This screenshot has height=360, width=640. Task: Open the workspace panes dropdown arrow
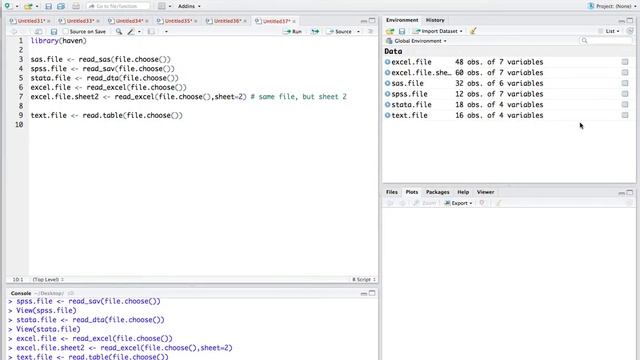coord(170,7)
